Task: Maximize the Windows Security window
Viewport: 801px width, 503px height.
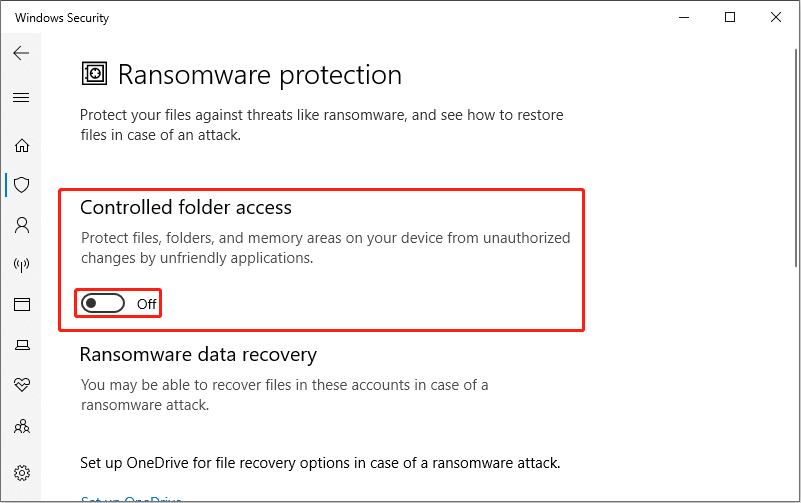Action: [730, 17]
